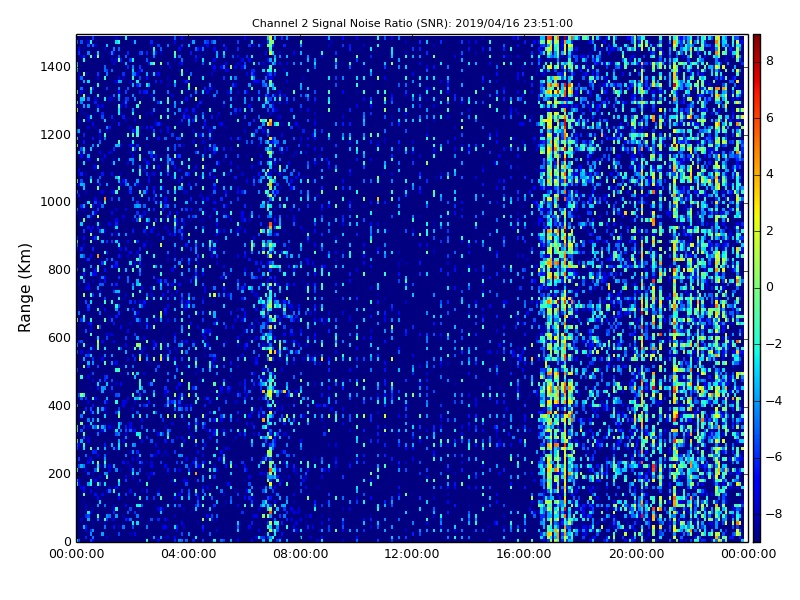Click the colorbar label 2
Image resolution: width=800 pixels, height=600 pixels.
pos(770,231)
